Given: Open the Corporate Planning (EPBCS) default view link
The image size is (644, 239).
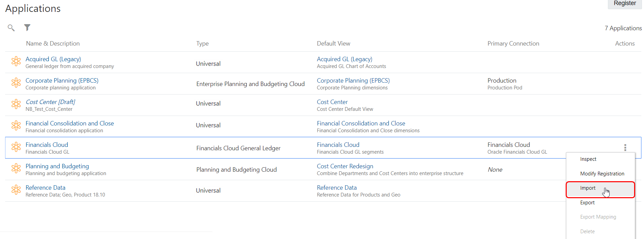Looking at the screenshot, I should (x=353, y=81).
